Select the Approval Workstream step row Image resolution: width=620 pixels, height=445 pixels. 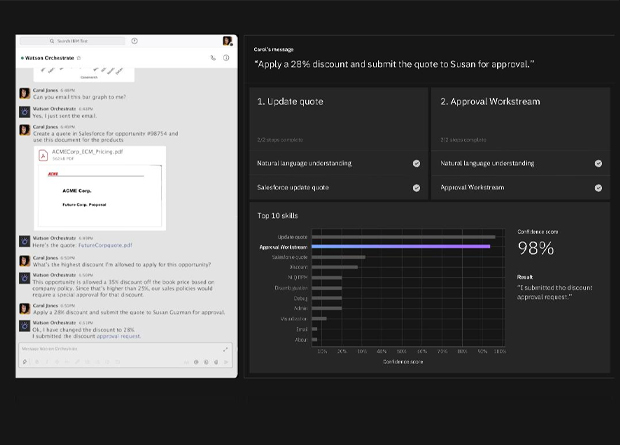[x=521, y=188]
